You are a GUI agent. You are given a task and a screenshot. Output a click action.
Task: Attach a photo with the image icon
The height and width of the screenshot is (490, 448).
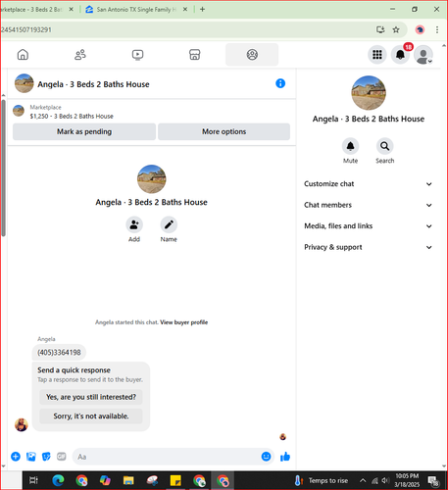[31, 457]
